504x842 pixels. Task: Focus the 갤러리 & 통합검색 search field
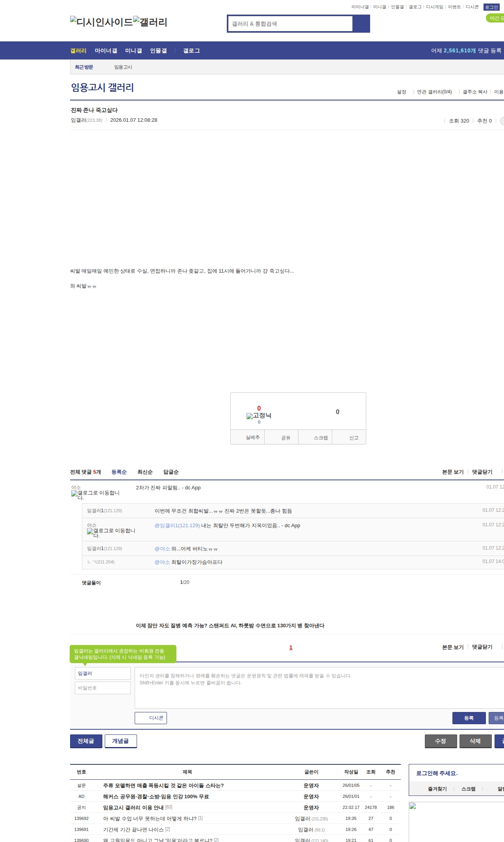tap(291, 24)
